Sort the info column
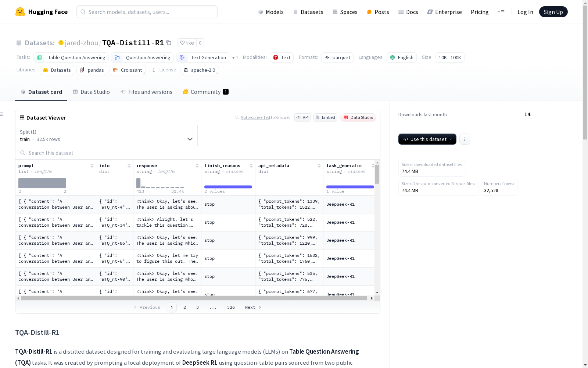This screenshot has height=368, width=588. [x=129, y=166]
